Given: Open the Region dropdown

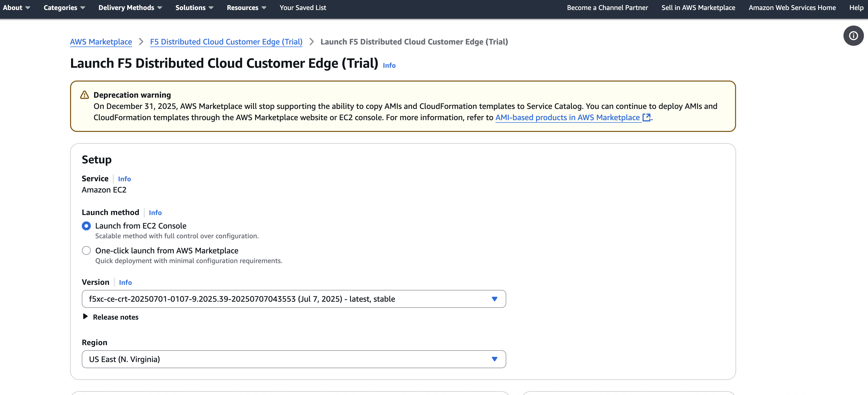Looking at the screenshot, I should (x=494, y=359).
